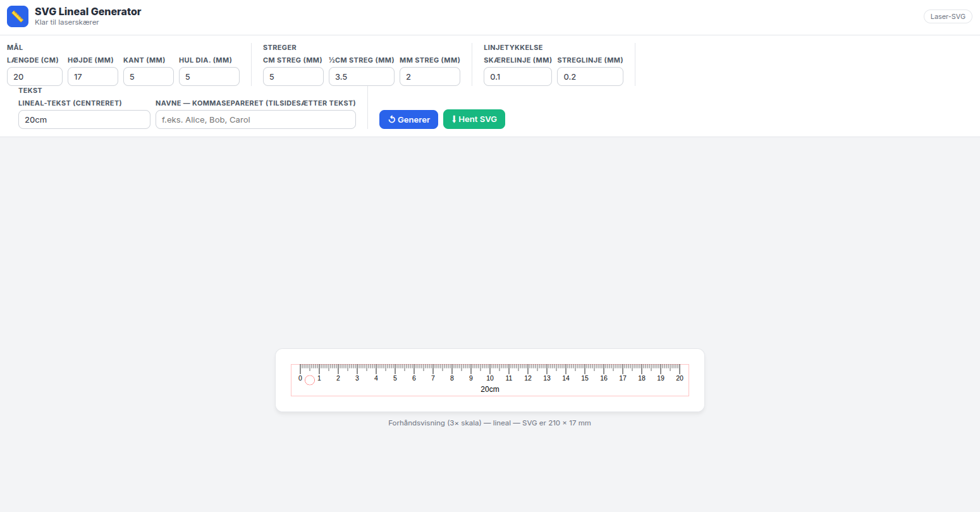Click the Navne comma-separated names field
The image size is (980, 512).
pos(255,119)
